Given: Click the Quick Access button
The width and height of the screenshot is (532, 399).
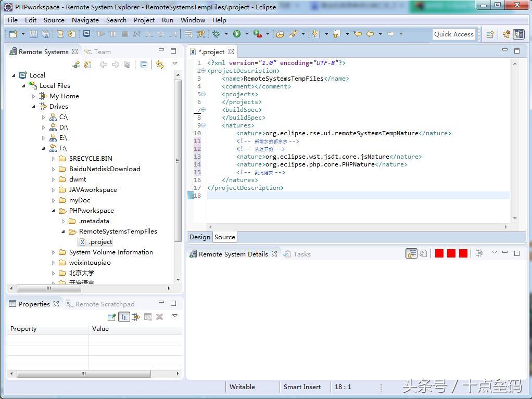Looking at the screenshot, I should click(453, 34).
